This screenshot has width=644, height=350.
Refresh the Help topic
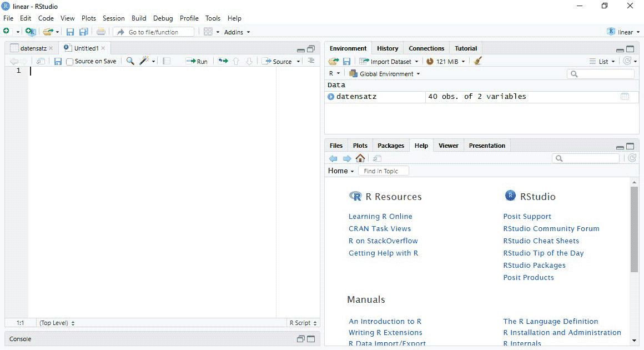(632, 158)
